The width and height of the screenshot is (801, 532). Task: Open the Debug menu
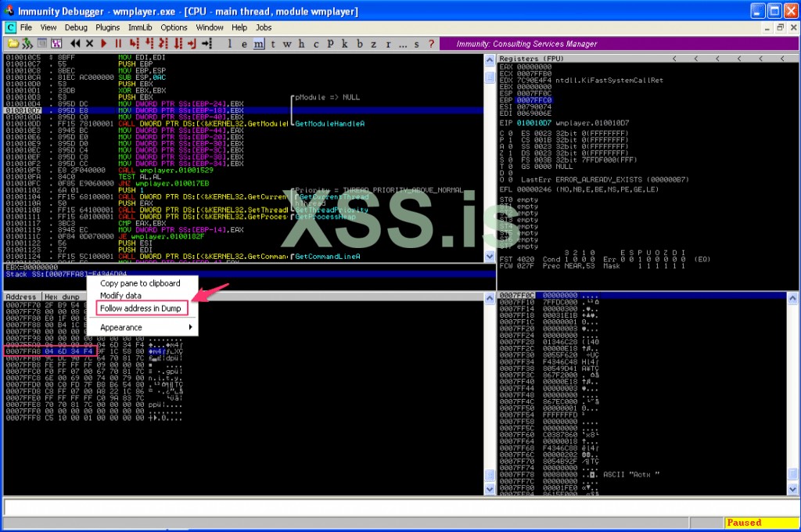(x=76, y=27)
